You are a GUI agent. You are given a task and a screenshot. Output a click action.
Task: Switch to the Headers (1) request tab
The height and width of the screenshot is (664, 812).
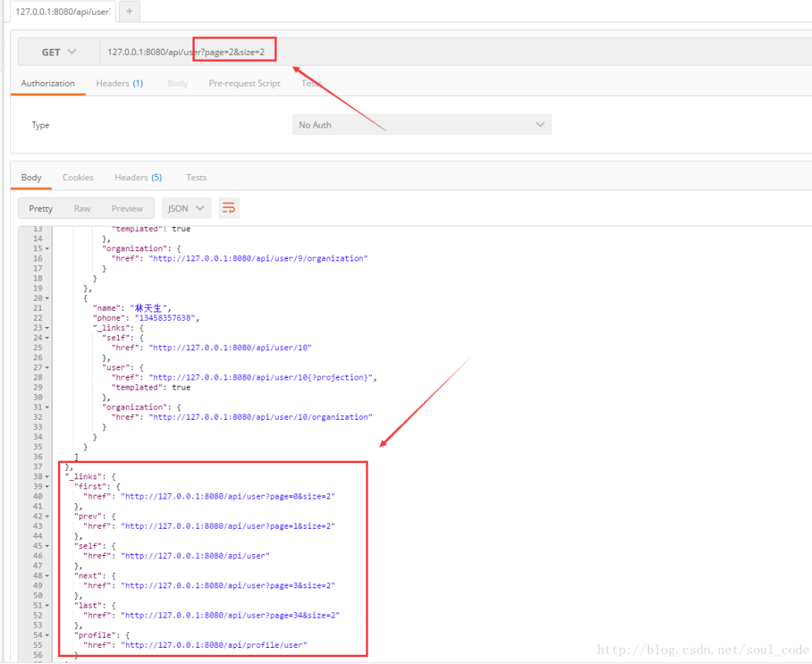coord(119,83)
